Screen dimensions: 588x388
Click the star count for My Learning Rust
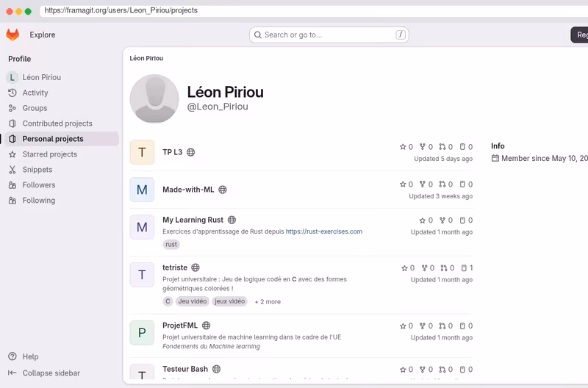coord(426,220)
